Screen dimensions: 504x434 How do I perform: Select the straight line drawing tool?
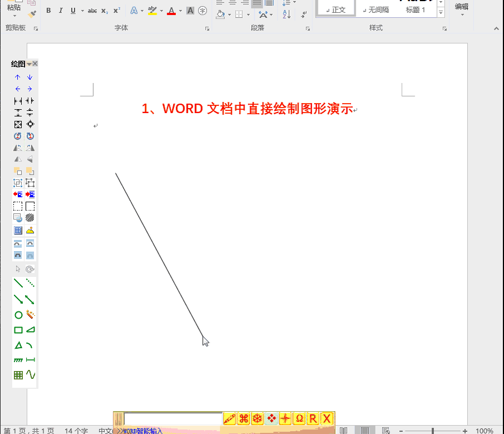click(x=18, y=283)
